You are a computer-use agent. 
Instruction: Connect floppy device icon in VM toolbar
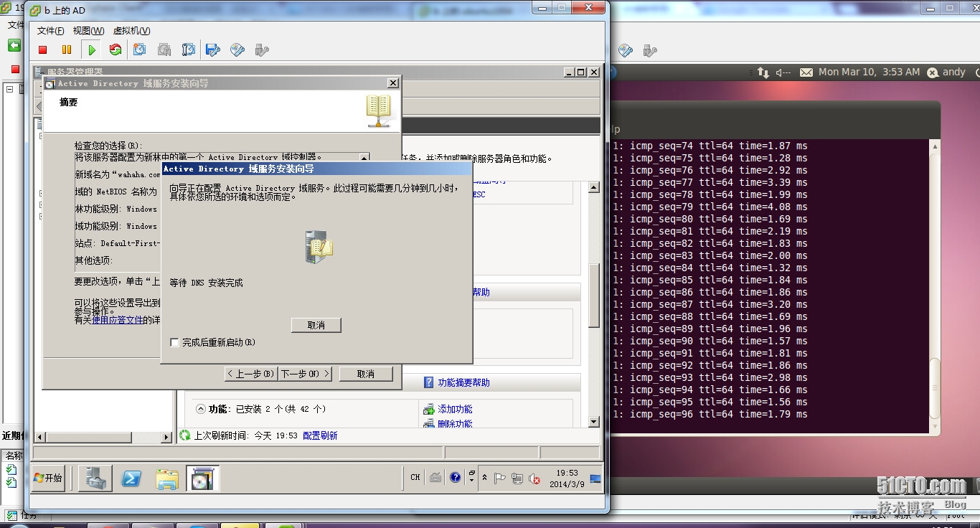point(213,49)
